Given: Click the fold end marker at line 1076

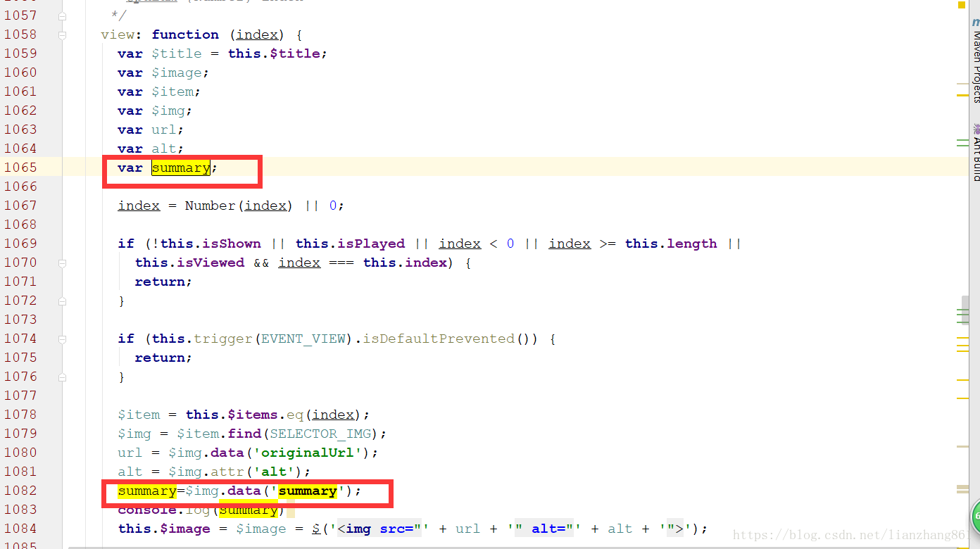Looking at the screenshot, I should 63,377.
